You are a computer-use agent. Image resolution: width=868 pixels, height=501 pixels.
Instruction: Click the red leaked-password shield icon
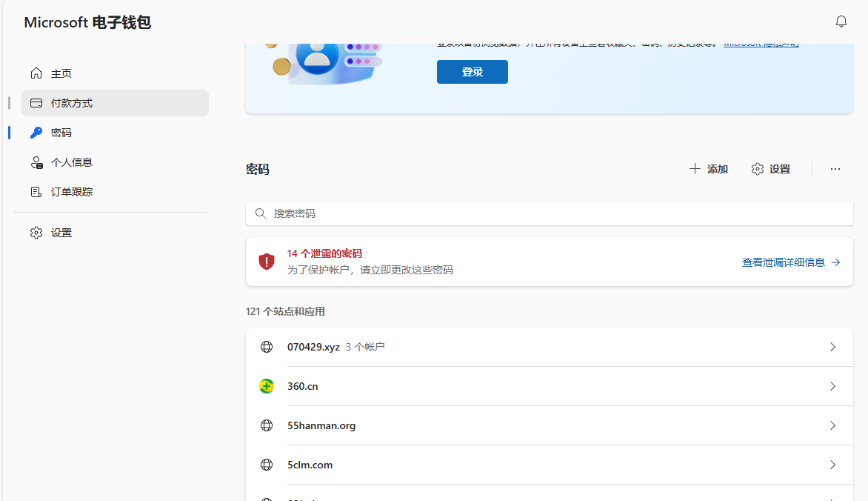(267, 262)
